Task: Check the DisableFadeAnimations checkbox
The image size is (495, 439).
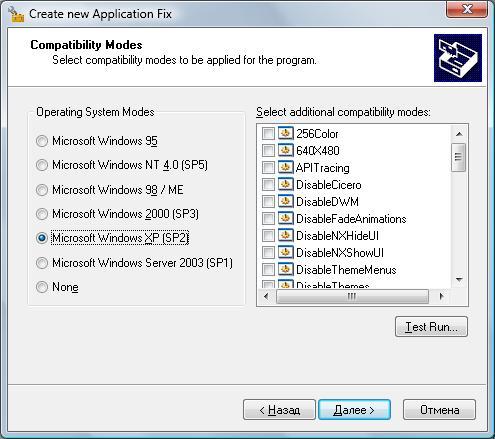Action: (268, 219)
